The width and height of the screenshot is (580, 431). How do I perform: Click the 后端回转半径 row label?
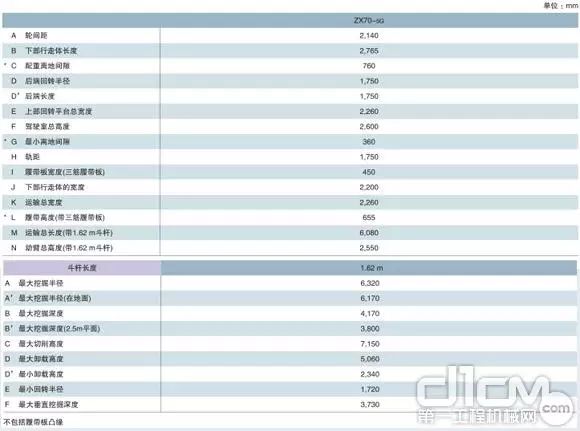coord(47,81)
